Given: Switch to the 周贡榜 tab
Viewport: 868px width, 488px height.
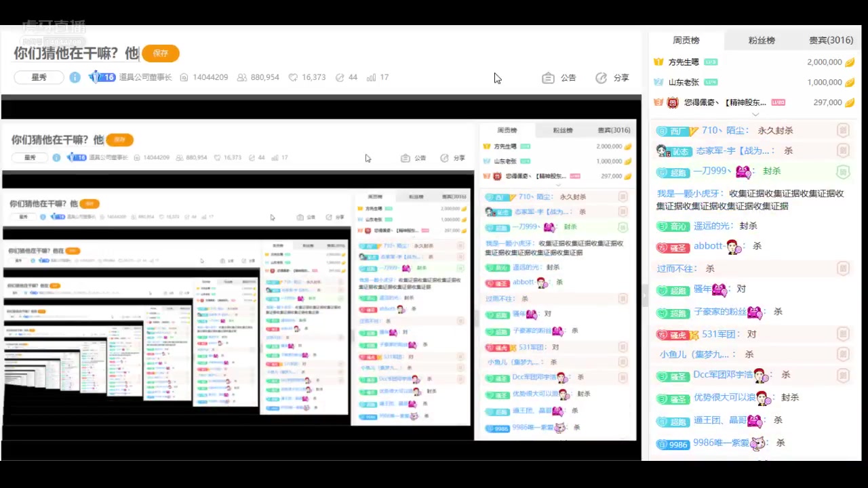Looking at the screenshot, I should click(x=686, y=40).
